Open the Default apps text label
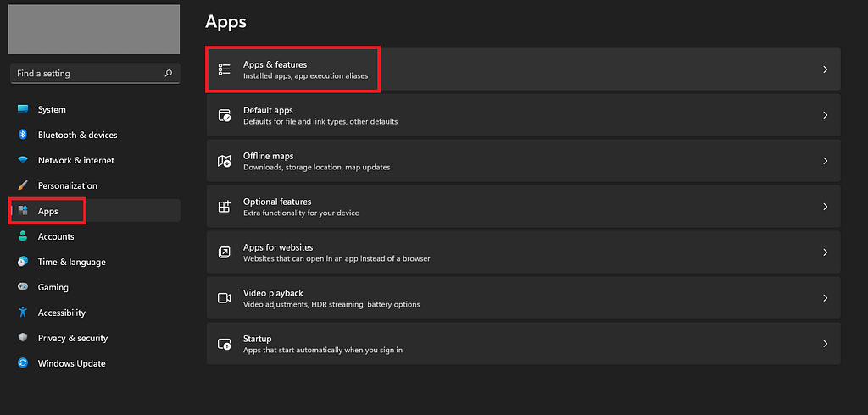Image resolution: width=868 pixels, height=415 pixels. [268, 110]
